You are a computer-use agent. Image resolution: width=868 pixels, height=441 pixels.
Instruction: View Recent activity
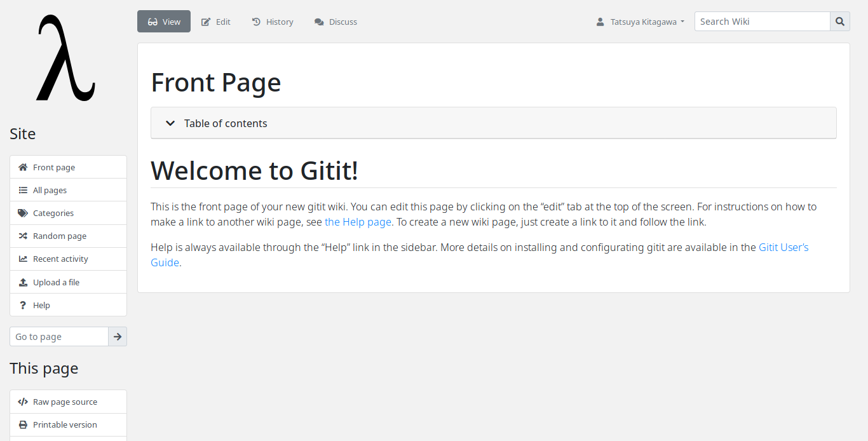click(68, 259)
